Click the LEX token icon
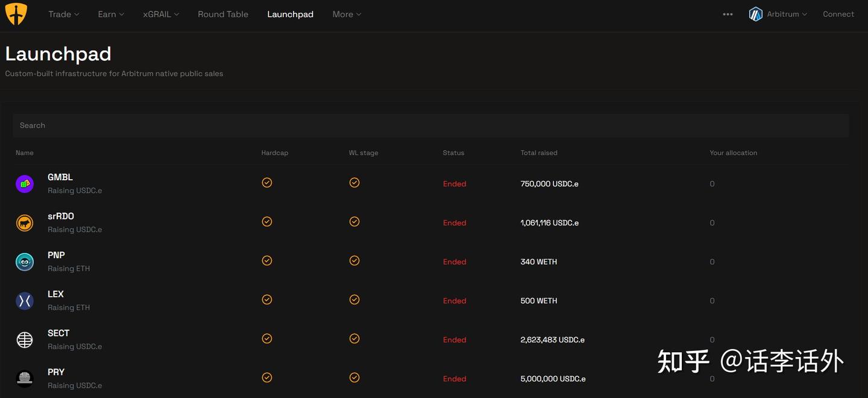 [25, 301]
